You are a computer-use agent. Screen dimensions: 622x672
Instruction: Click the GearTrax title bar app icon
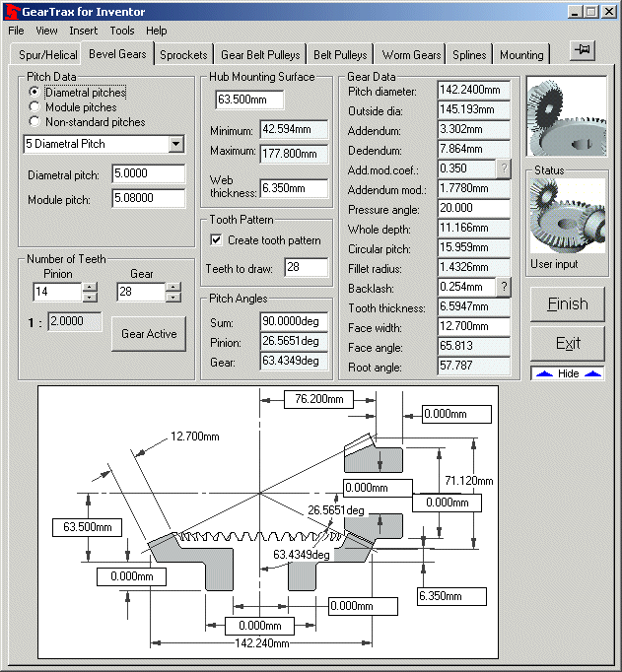(11, 12)
